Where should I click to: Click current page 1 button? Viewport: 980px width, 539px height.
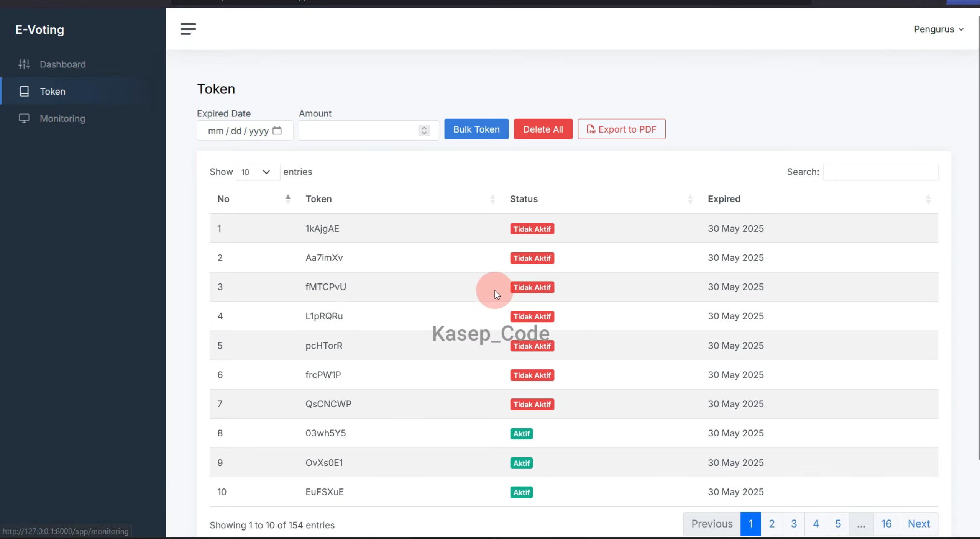(x=750, y=524)
